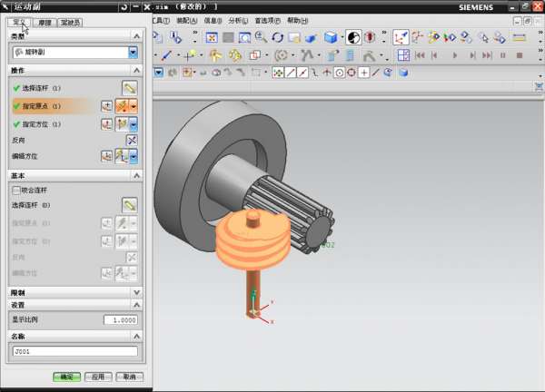Image resolution: width=545 pixels, height=392 pixels.
Task: Toggle the arc-center snap point icon
Action: (339, 73)
